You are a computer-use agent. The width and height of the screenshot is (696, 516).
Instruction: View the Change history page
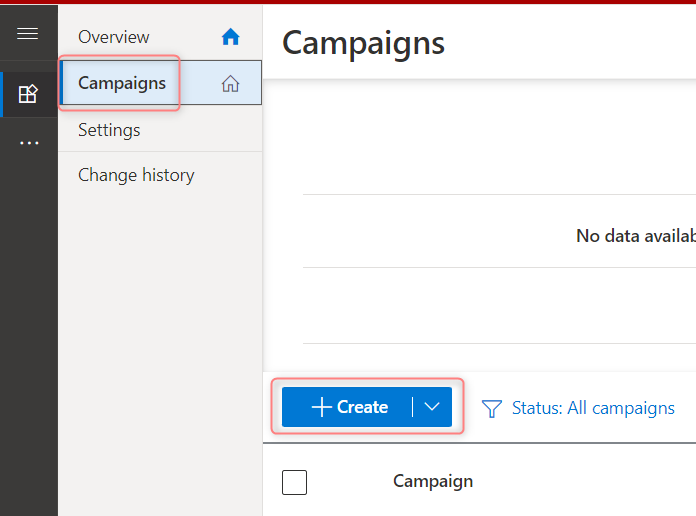[136, 175]
